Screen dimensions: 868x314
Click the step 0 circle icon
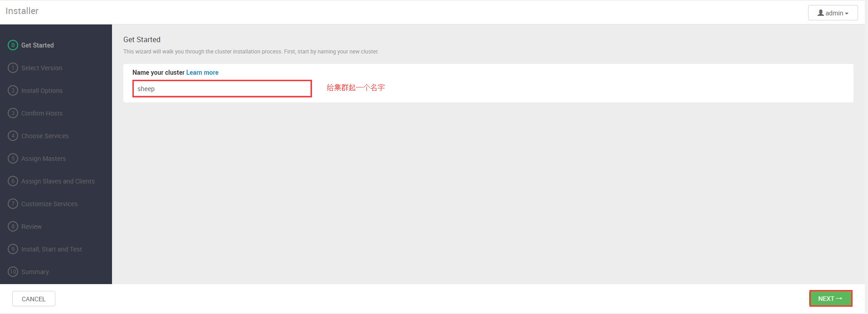13,45
